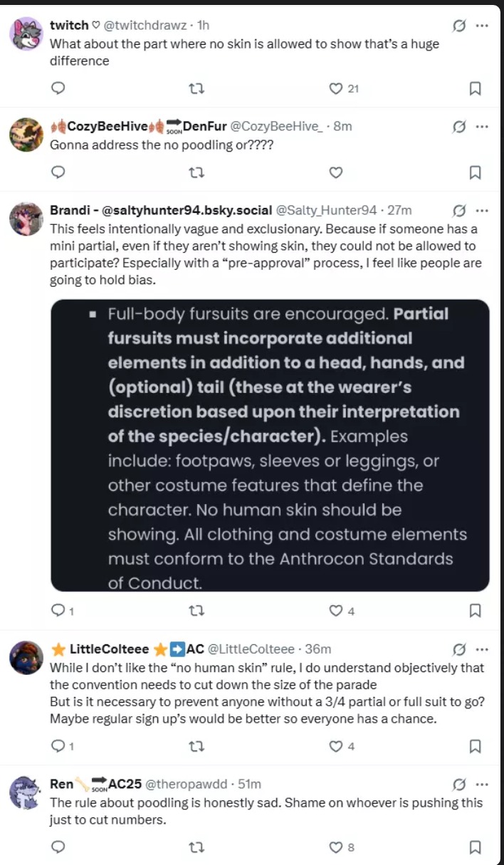Toggle bookmark on twitchdrawz's reply
This screenshot has height=865, width=504.
476,88
